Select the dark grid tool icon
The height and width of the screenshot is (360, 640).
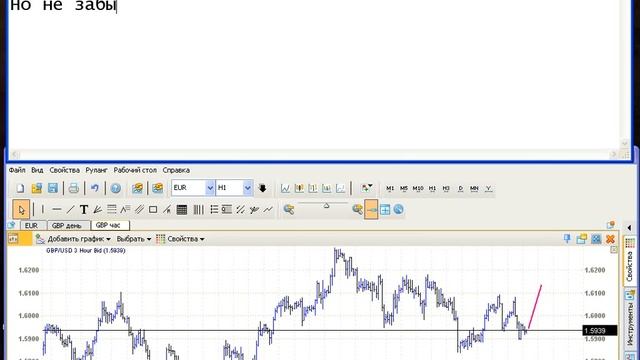tap(182, 210)
